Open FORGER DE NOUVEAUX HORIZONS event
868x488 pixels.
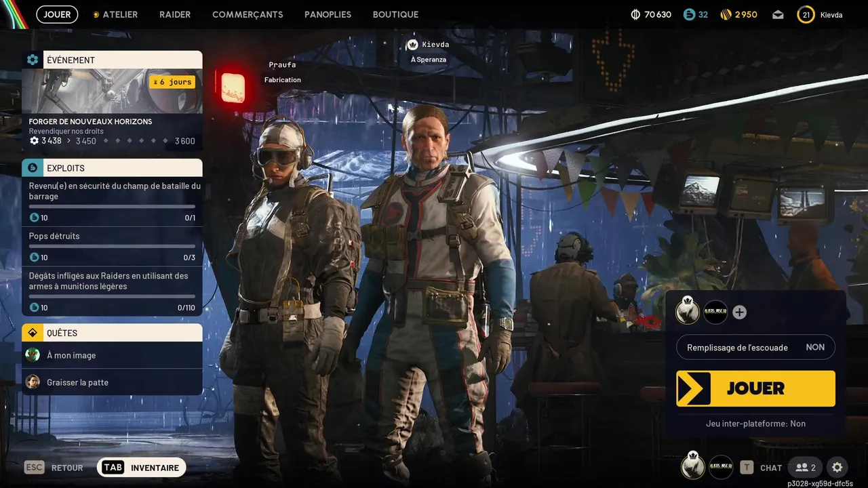pos(90,121)
